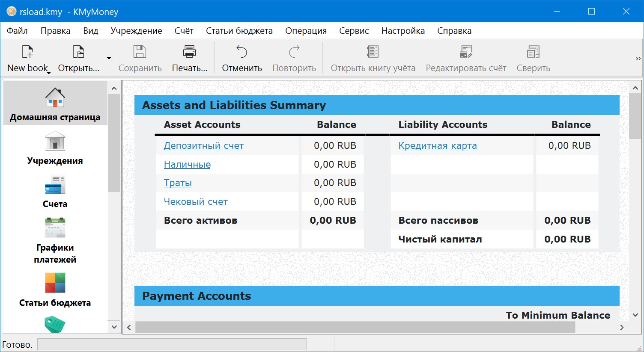Maximize the KMyMoney window
This screenshot has width=644, height=352.
(591, 12)
